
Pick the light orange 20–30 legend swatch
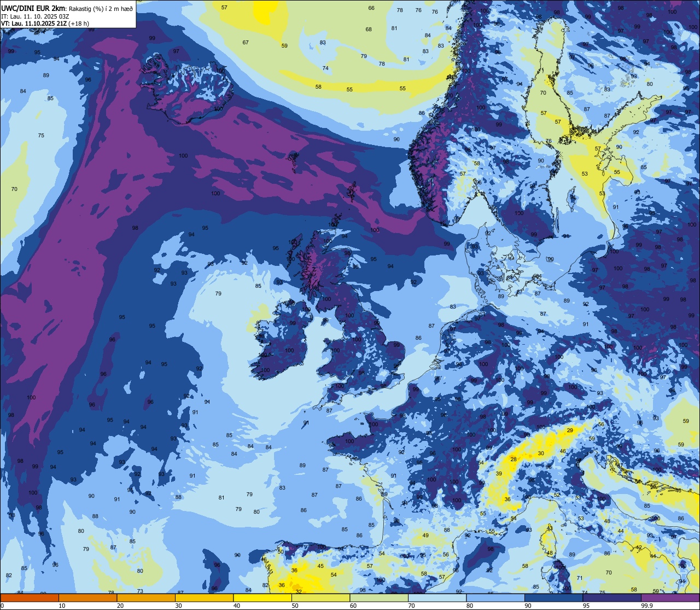tap(146, 598)
